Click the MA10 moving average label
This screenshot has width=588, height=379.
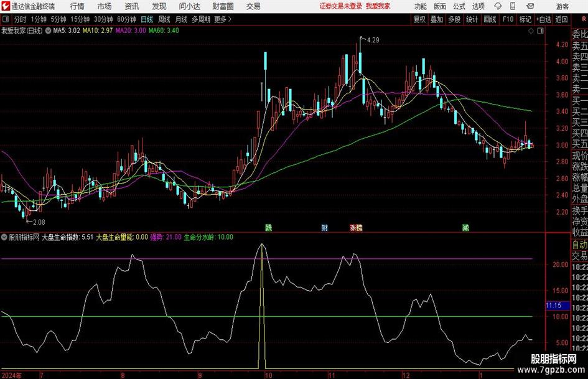pos(98,30)
